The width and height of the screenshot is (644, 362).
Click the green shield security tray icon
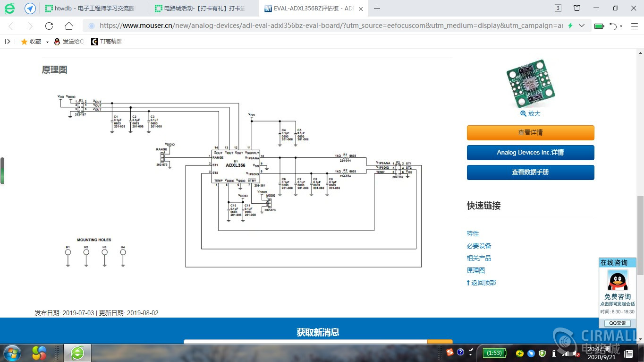542,353
